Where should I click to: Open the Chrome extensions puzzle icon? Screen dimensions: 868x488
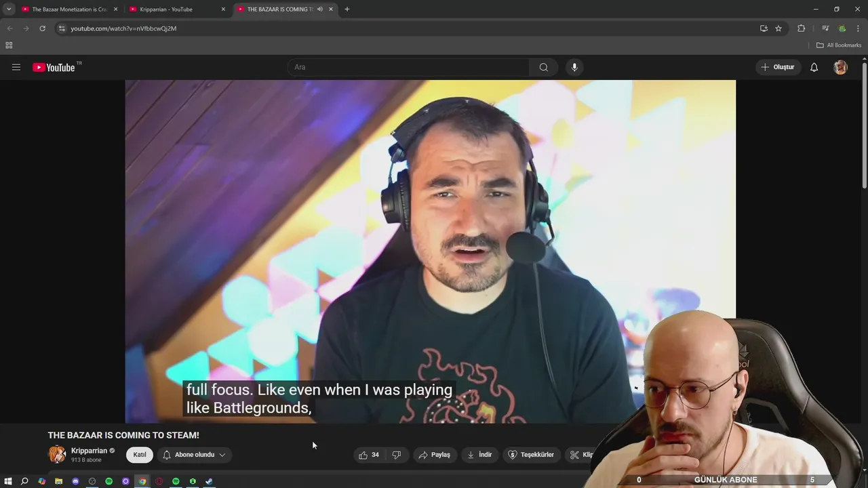tap(801, 28)
